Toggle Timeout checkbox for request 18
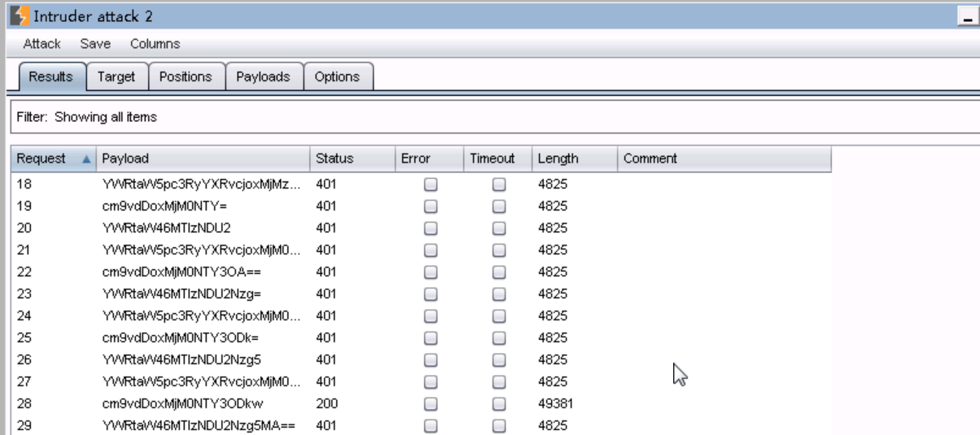This screenshot has width=980, height=435. coord(499,185)
